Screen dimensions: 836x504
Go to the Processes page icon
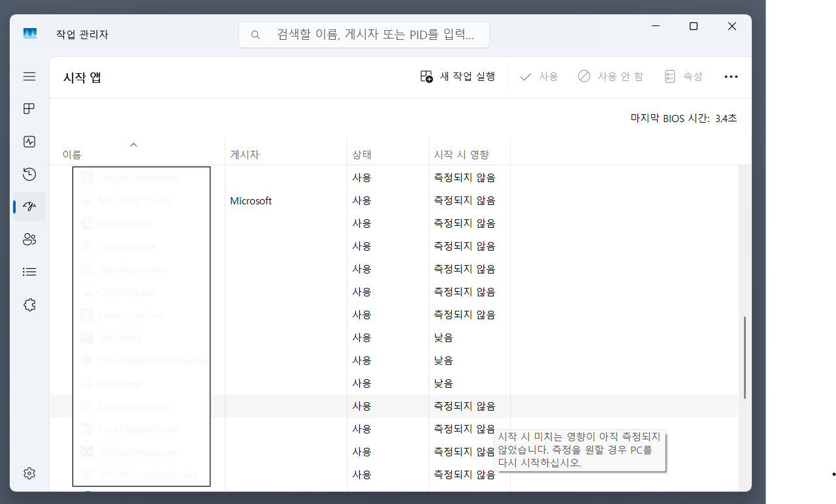pyautogui.click(x=29, y=109)
